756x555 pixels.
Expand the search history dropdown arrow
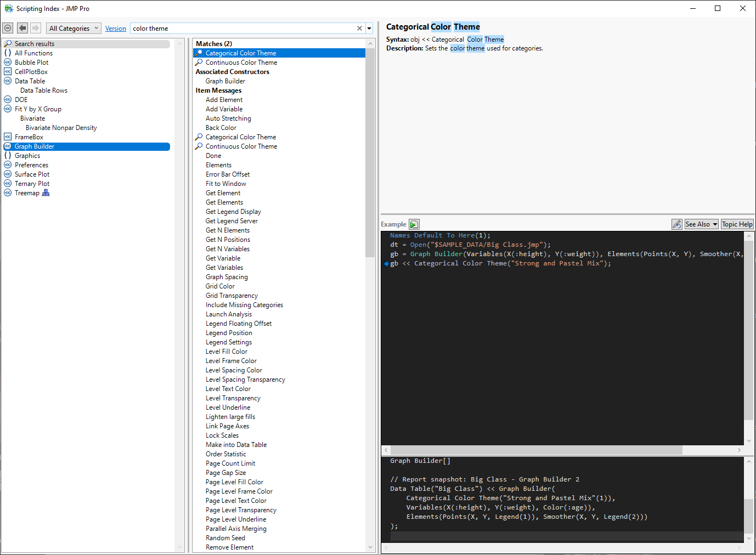[x=369, y=29]
